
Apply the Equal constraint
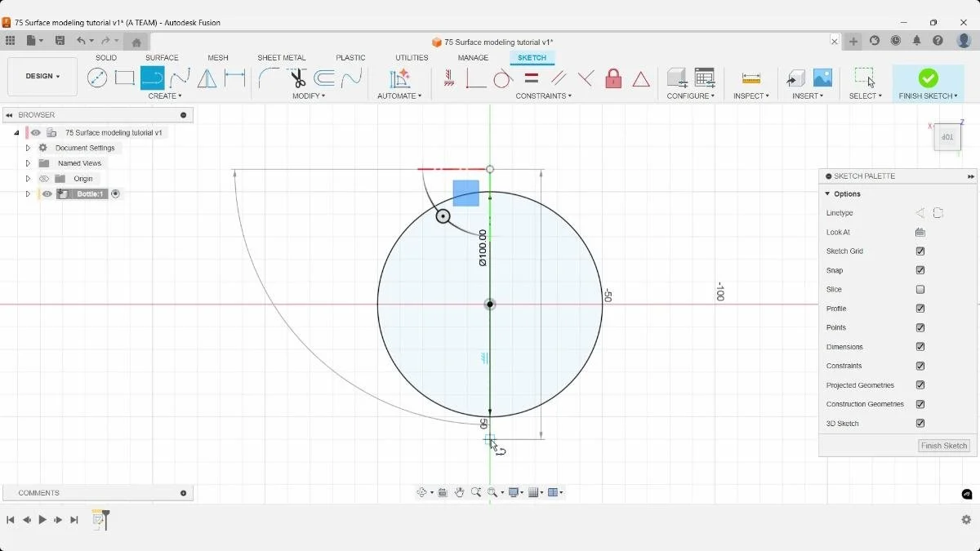(x=531, y=78)
